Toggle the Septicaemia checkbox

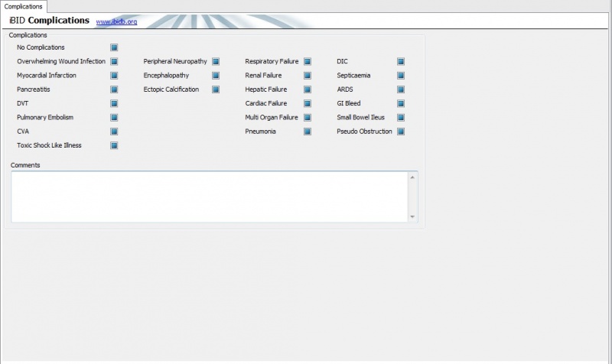pyautogui.click(x=401, y=76)
